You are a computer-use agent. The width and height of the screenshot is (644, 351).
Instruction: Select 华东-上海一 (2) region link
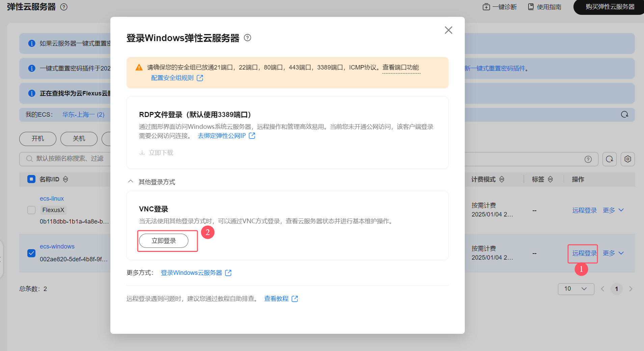(x=83, y=115)
